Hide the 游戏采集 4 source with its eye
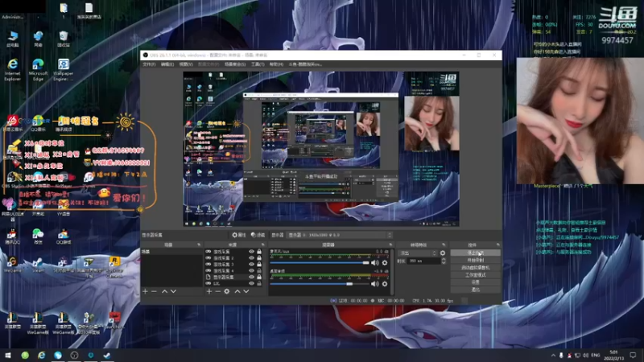 tap(251, 271)
